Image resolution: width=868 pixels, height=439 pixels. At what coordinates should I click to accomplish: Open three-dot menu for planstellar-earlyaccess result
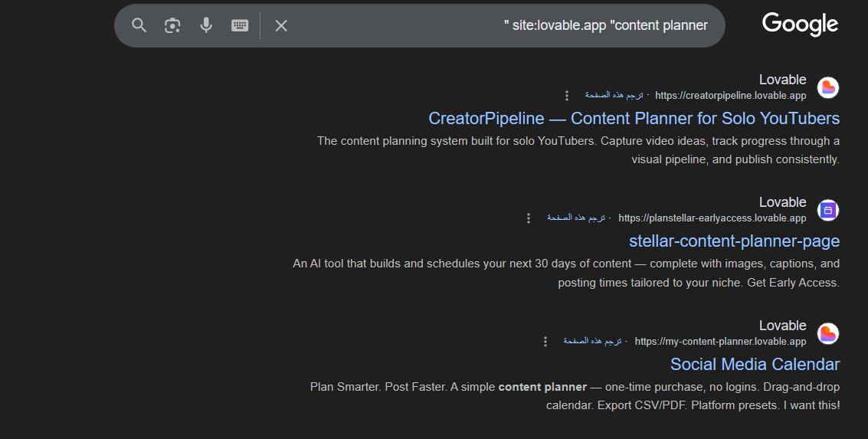coord(529,218)
